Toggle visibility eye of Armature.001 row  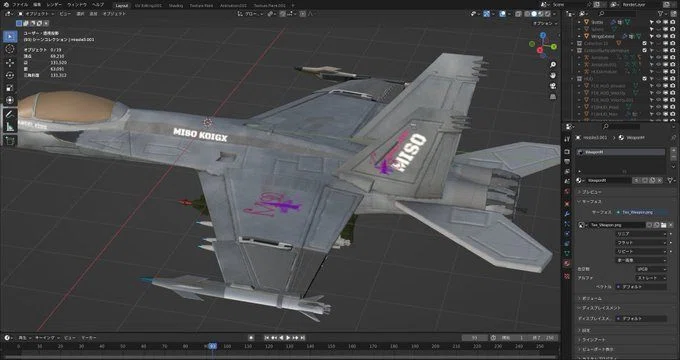[x=659, y=64]
